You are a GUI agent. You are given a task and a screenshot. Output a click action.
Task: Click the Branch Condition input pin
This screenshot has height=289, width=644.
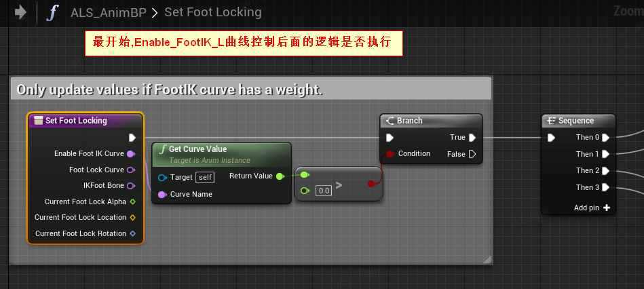tap(390, 154)
